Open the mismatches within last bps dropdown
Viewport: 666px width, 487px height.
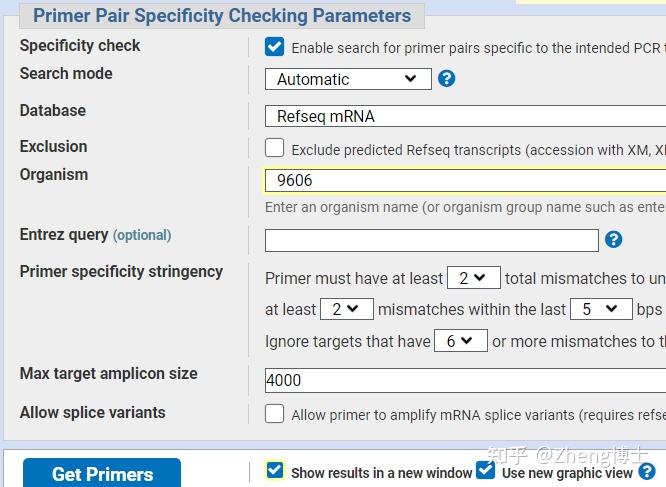[346, 309]
